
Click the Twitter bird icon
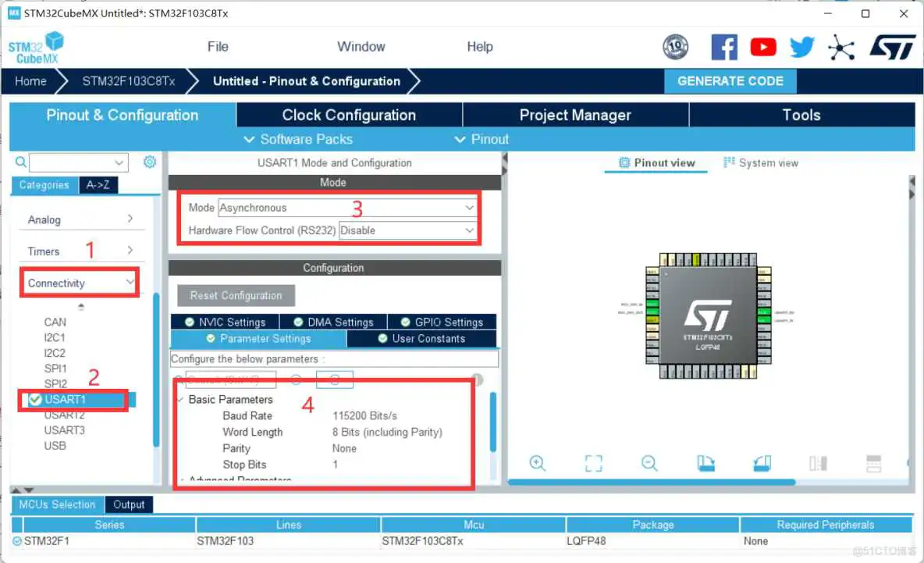pos(801,48)
